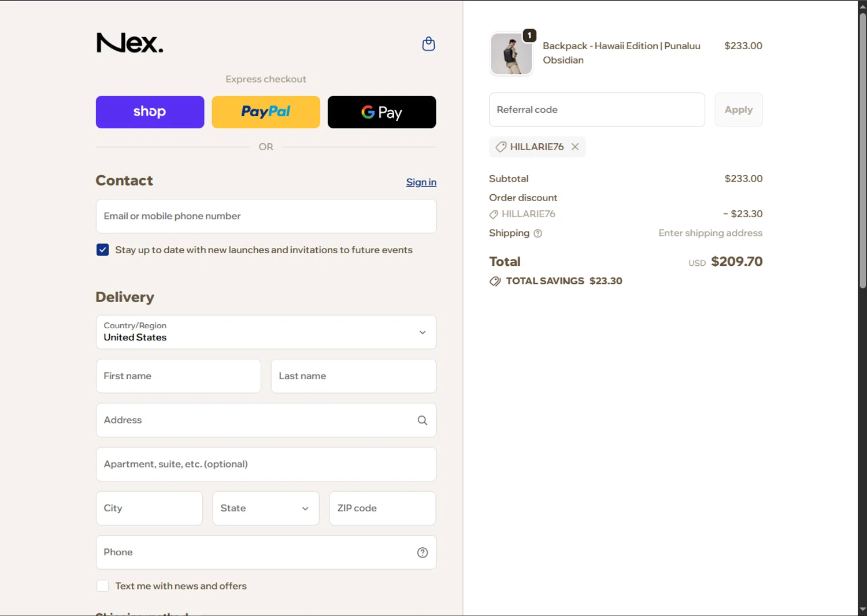Uncheck the stay up to date checkbox
Viewport: 867px width, 616px height.
pyautogui.click(x=102, y=250)
